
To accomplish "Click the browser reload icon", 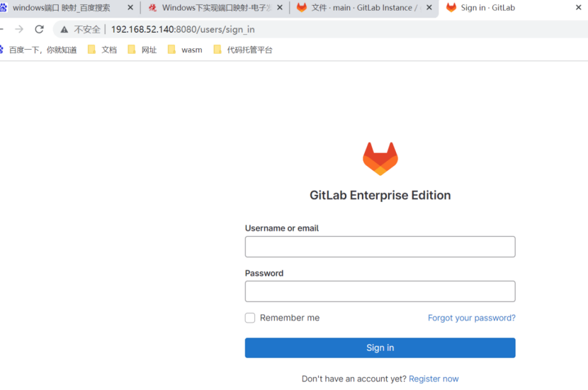I will pyautogui.click(x=40, y=29).
